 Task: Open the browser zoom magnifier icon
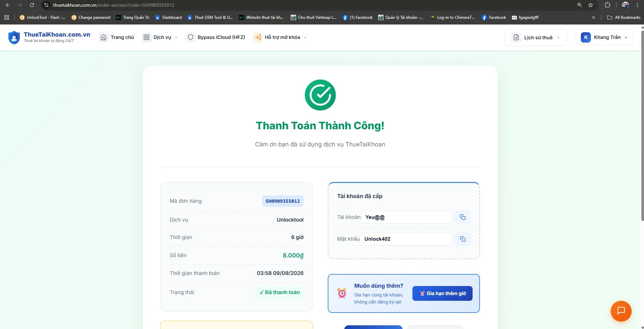(580, 5)
